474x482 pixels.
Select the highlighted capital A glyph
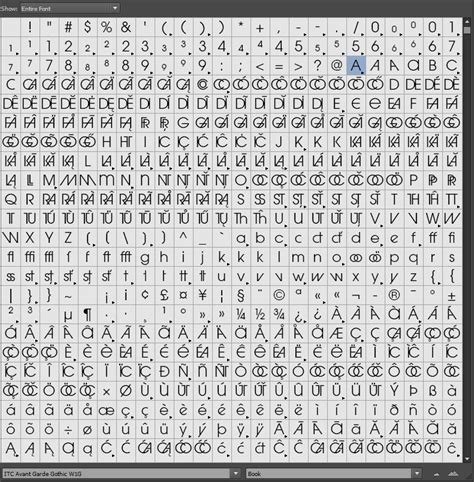click(x=356, y=65)
